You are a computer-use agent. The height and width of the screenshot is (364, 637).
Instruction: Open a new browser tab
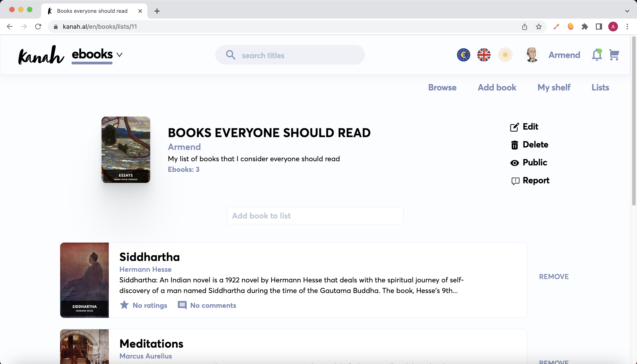pyautogui.click(x=157, y=11)
